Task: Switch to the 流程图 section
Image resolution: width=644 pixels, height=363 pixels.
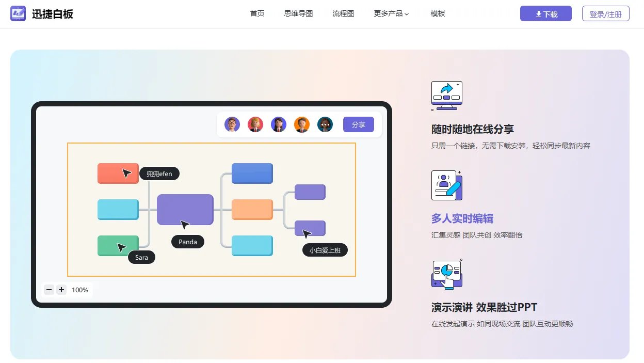Action: click(343, 13)
